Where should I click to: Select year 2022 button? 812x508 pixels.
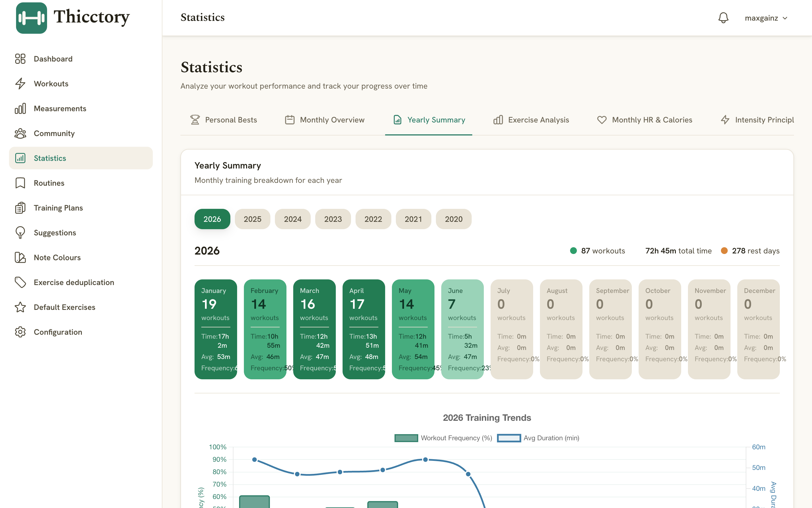coord(373,219)
